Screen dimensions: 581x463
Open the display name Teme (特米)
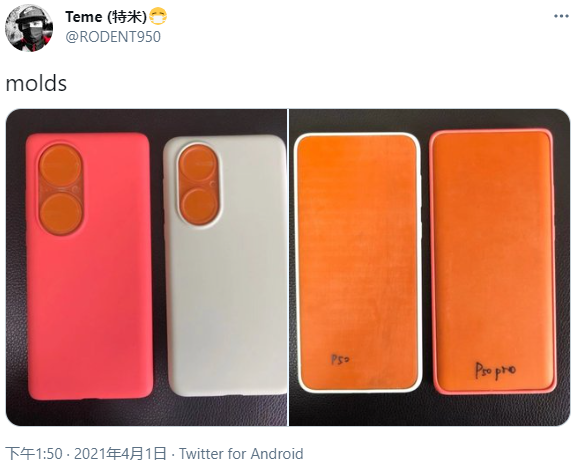(x=106, y=17)
